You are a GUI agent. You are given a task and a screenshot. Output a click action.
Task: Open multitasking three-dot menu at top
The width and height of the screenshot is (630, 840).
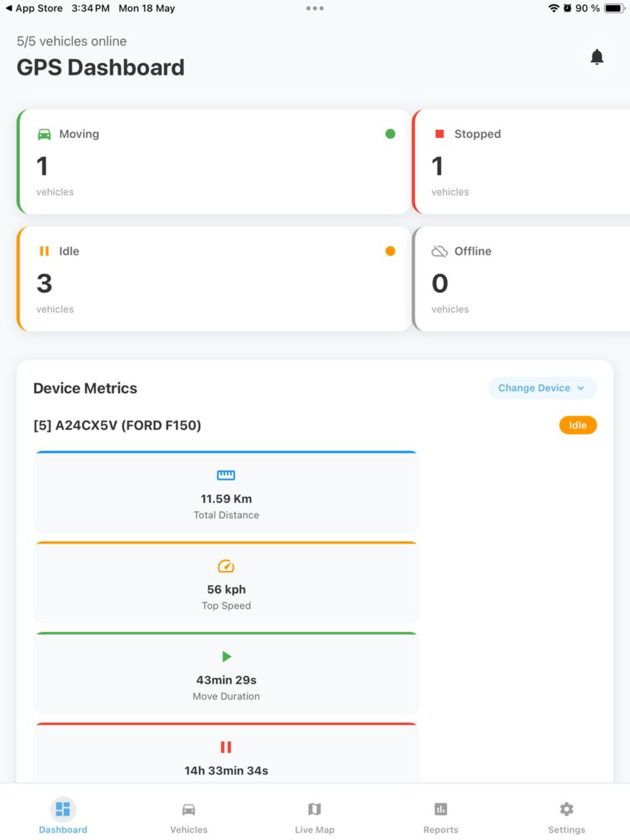pyautogui.click(x=315, y=8)
